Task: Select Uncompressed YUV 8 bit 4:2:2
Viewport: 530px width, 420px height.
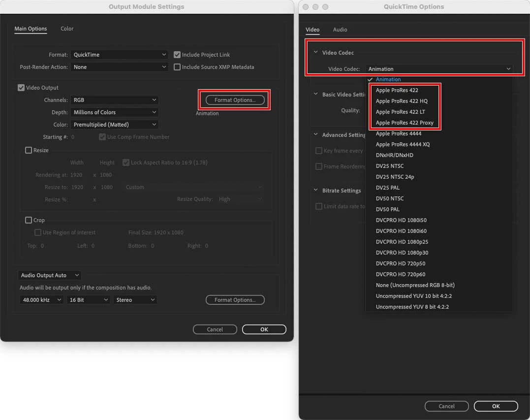Action: 439,307
